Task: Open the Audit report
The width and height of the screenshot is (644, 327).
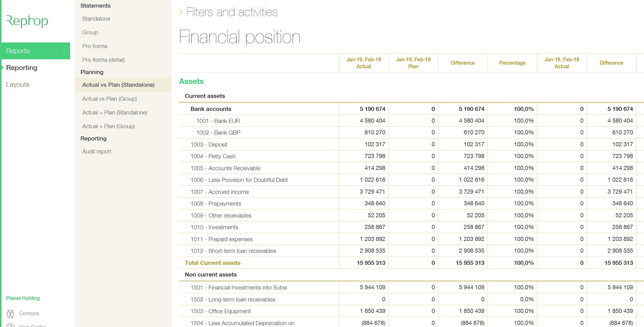Action: click(x=97, y=152)
